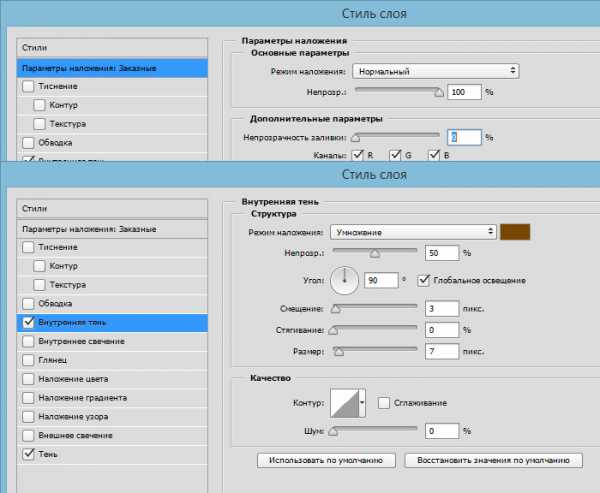Uncheck the B channel checkbox
Screen dimensions: 600x493
pos(434,155)
